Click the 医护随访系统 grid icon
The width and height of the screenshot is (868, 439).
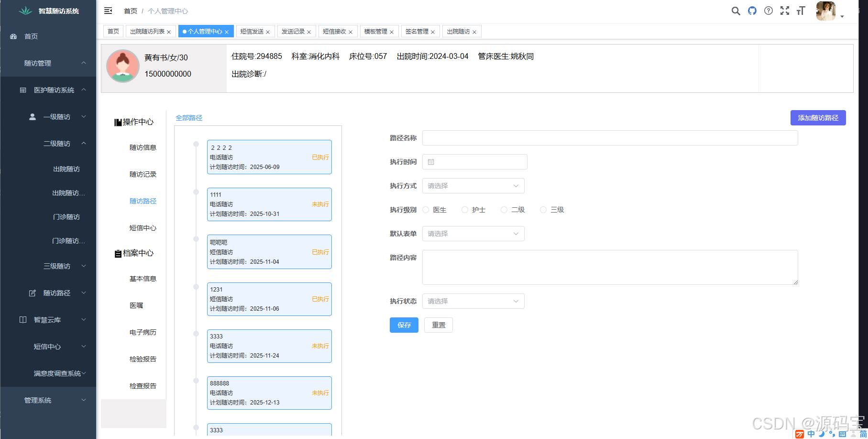[x=23, y=90]
